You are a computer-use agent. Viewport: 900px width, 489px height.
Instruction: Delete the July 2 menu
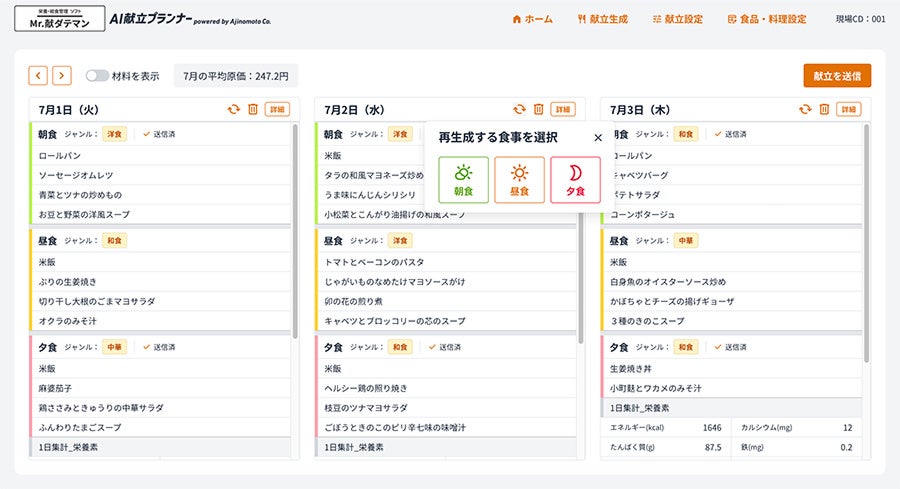point(538,109)
